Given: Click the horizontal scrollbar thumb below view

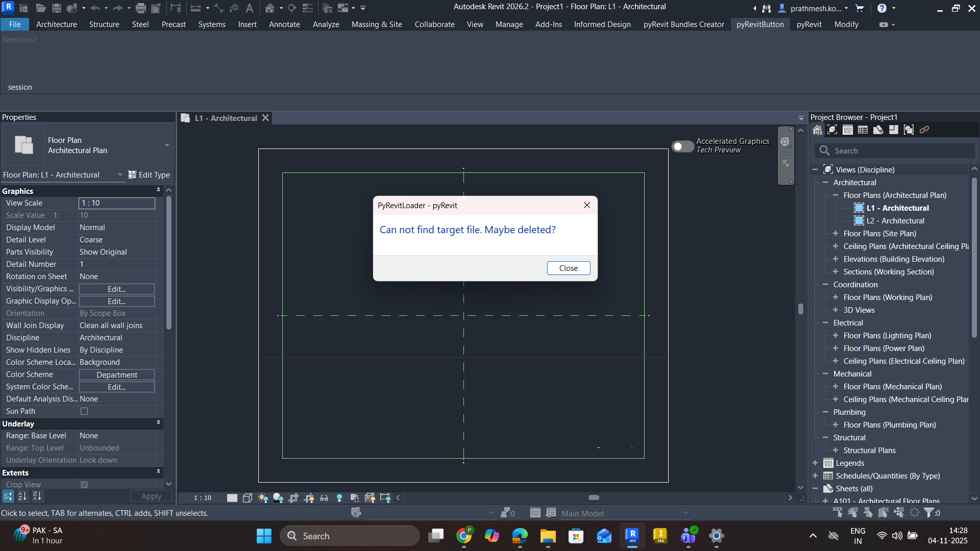Looking at the screenshot, I should [594, 497].
